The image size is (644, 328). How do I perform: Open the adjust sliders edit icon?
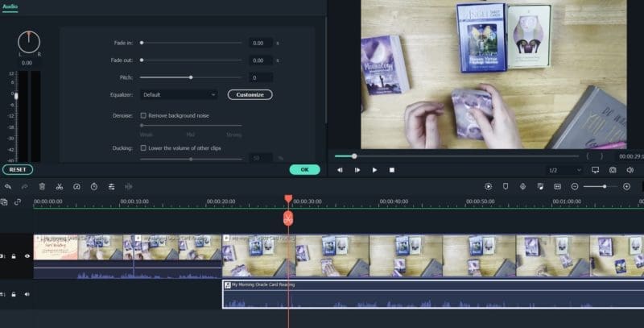pyautogui.click(x=111, y=187)
